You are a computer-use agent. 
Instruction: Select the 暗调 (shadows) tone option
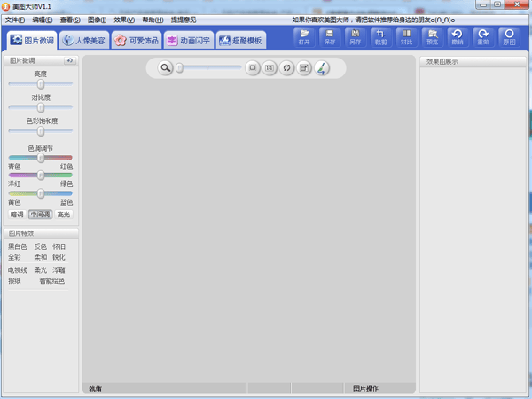click(x=17, y=215)
